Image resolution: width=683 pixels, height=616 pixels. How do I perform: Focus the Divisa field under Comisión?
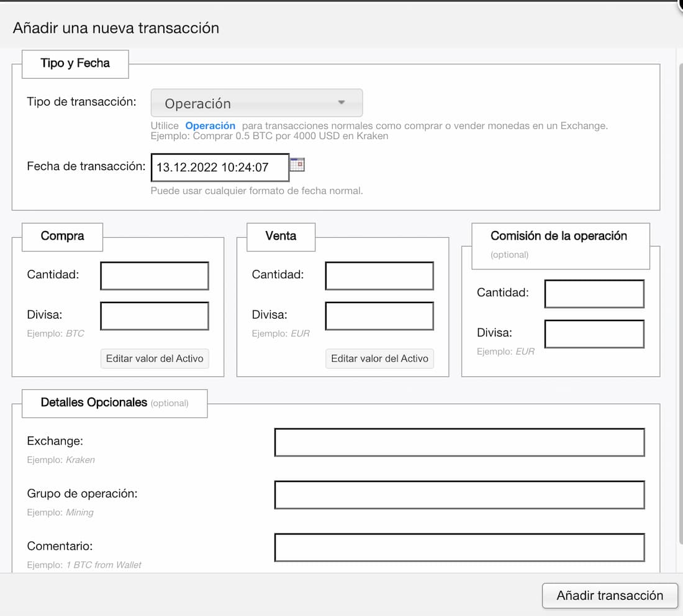tap(594, 333)
